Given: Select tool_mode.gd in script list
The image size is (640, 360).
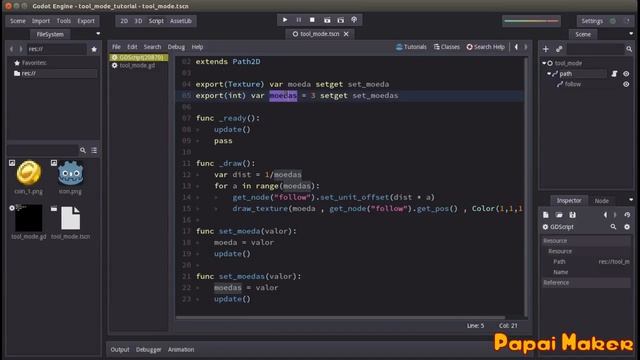Looking at the screenshot, I should click(138, 65).
